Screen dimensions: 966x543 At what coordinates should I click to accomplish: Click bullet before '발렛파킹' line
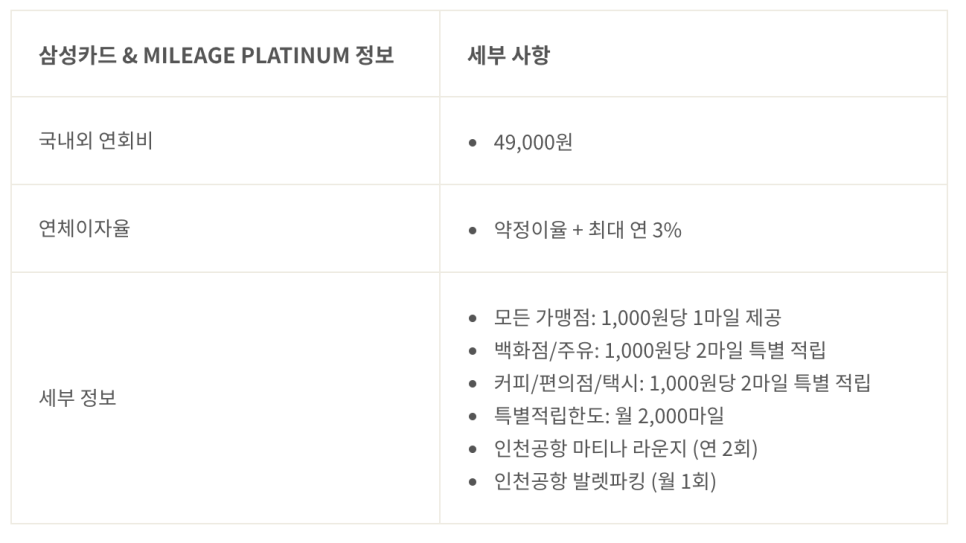pyautogui.click(x=473, y=482)
